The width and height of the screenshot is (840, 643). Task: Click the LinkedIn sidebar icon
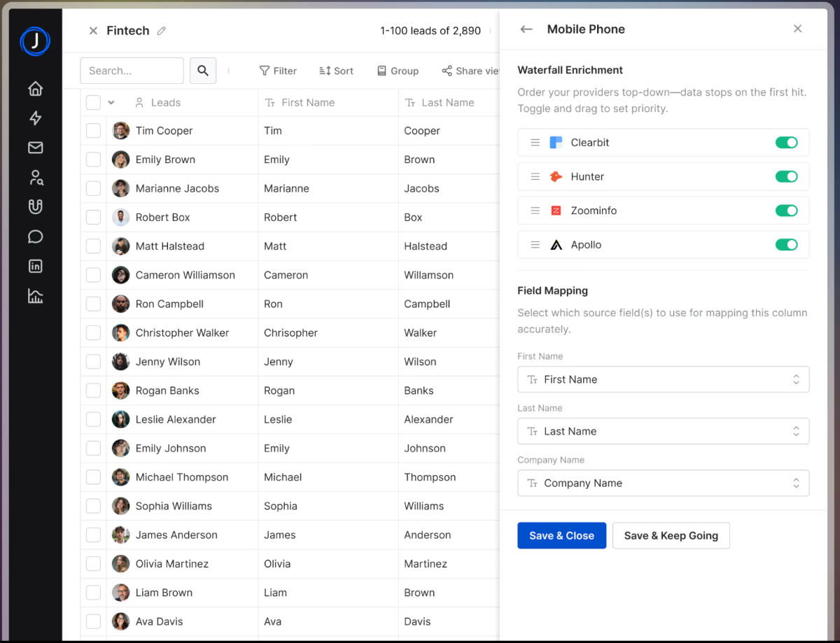(x=36, y=266)
